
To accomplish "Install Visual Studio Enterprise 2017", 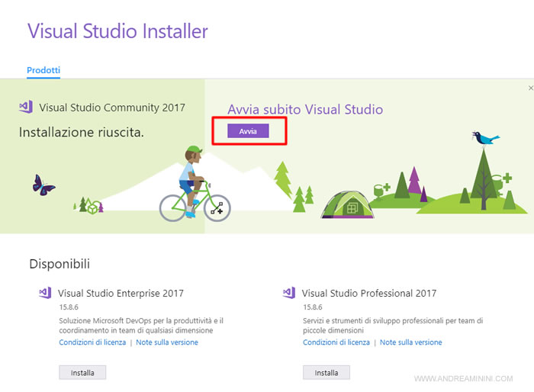I will click(x=82, y=373).
